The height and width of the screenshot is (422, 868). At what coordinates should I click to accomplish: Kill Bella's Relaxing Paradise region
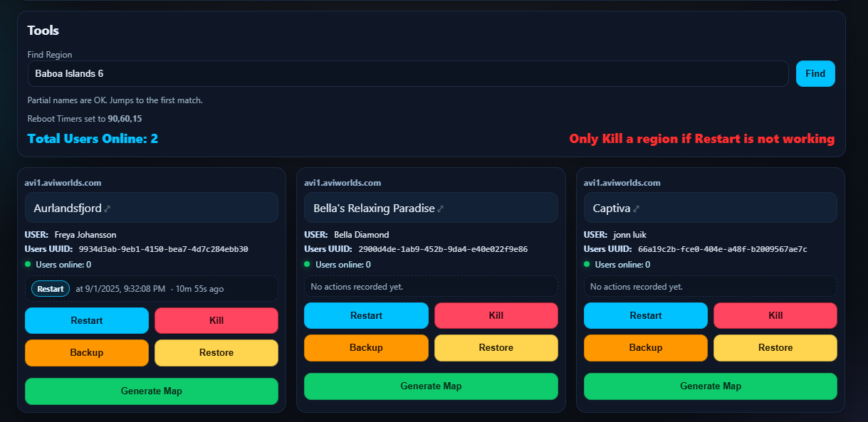[496, 315]
